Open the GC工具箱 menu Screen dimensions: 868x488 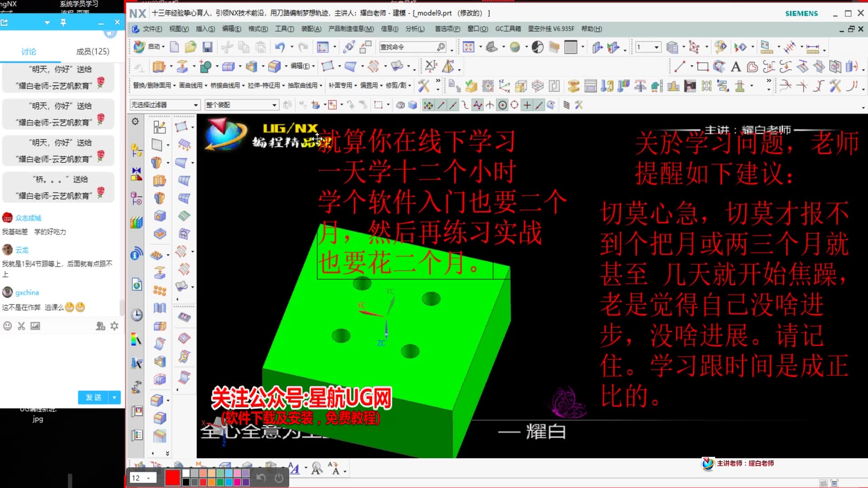508,29
